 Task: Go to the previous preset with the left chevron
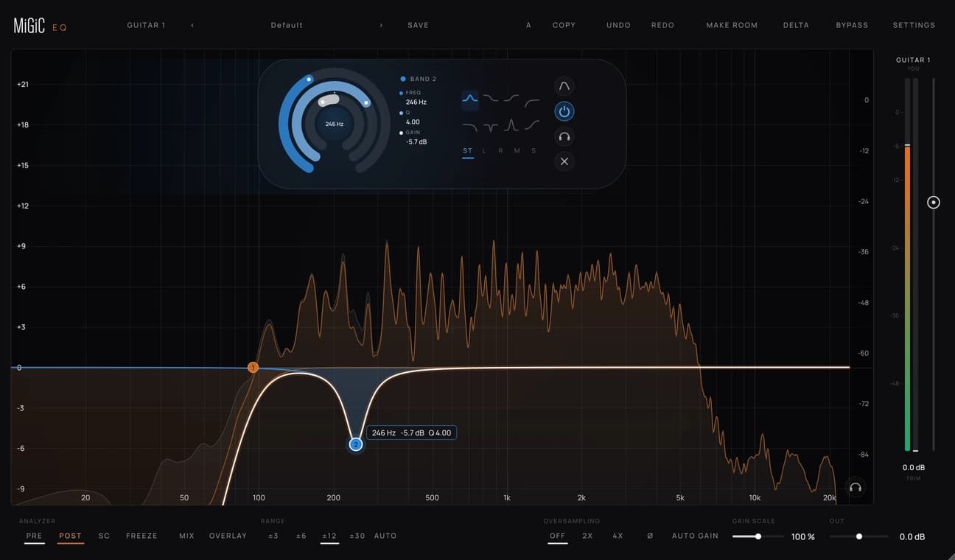coord(193,25)
